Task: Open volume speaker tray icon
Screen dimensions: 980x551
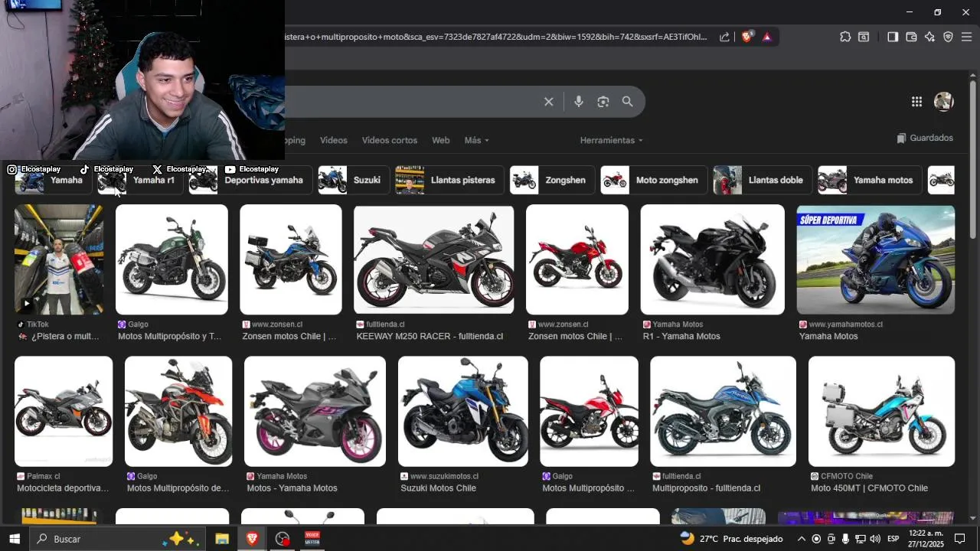Action: tap(874, 539)
